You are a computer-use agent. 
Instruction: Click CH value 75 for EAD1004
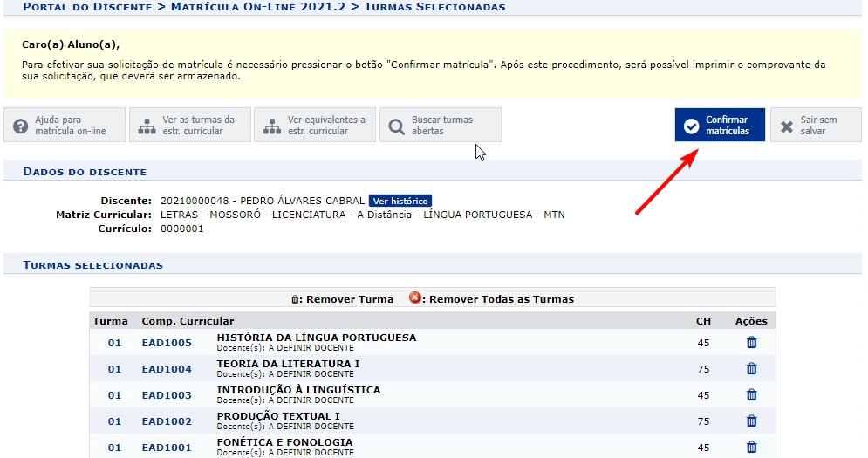(703, 369)
